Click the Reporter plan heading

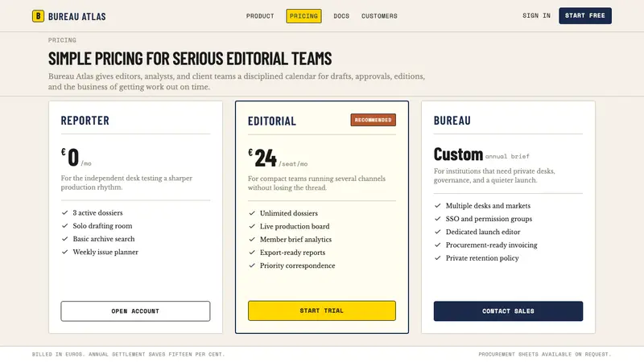point(85,120)
